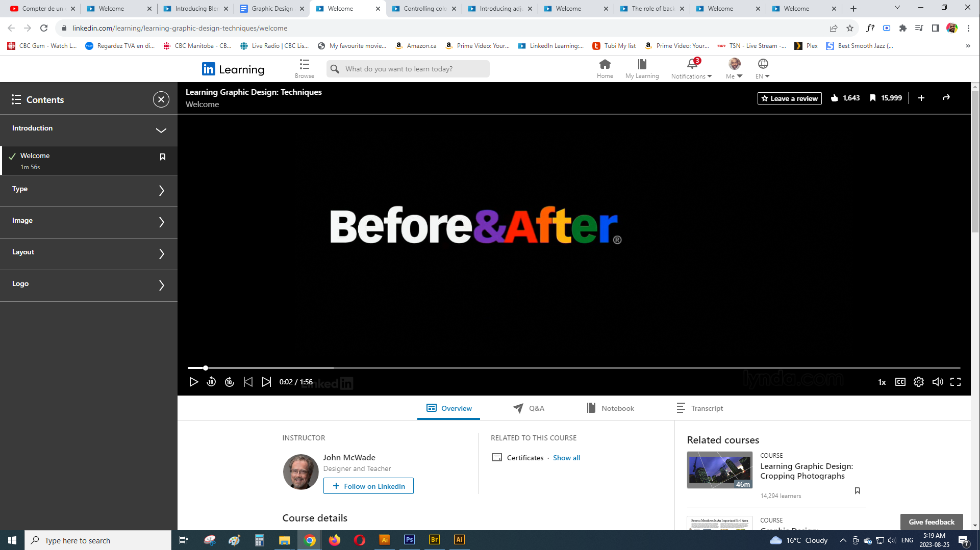Switch to the Q&A tab
This screenshot has width=980, height=550.
[x=529, y=408]
